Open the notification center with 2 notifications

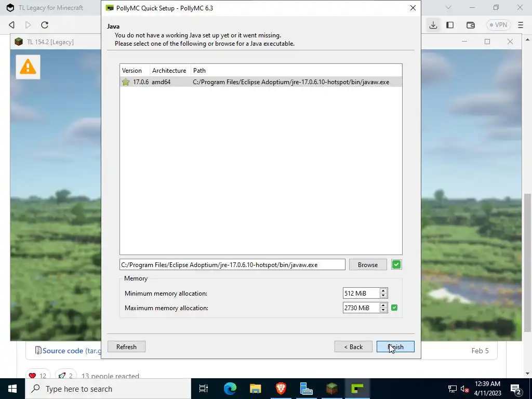[515, 389]
